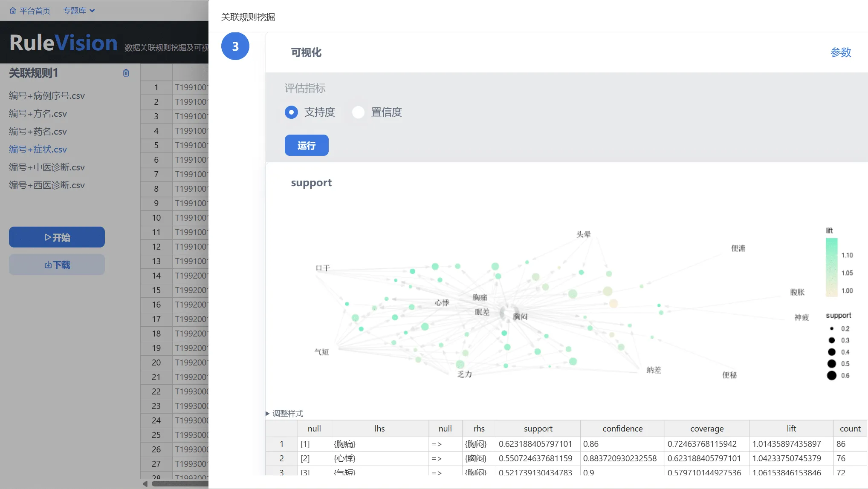
Task: Select the 置信度 radio button
Action: coord(358,112)
